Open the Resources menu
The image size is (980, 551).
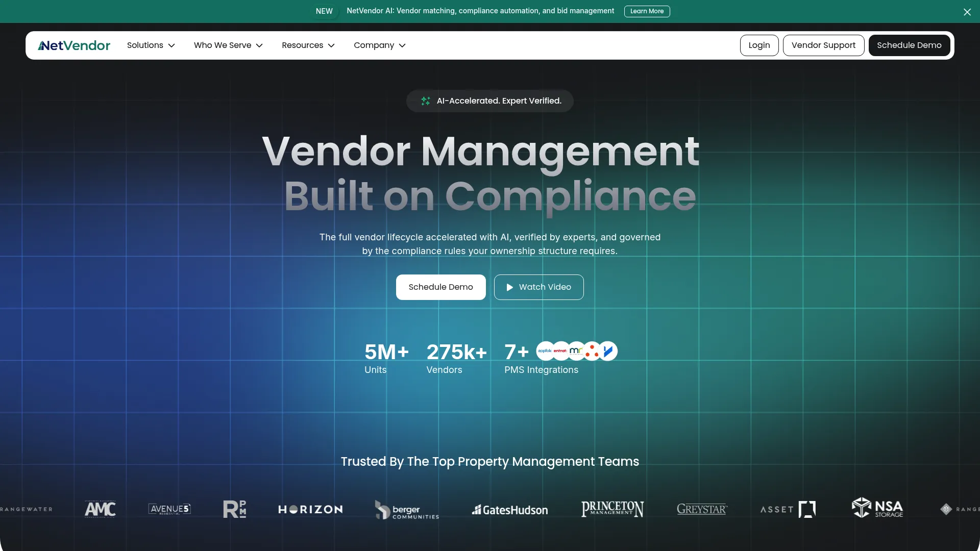pyautogui.click(x=308, y=45)
